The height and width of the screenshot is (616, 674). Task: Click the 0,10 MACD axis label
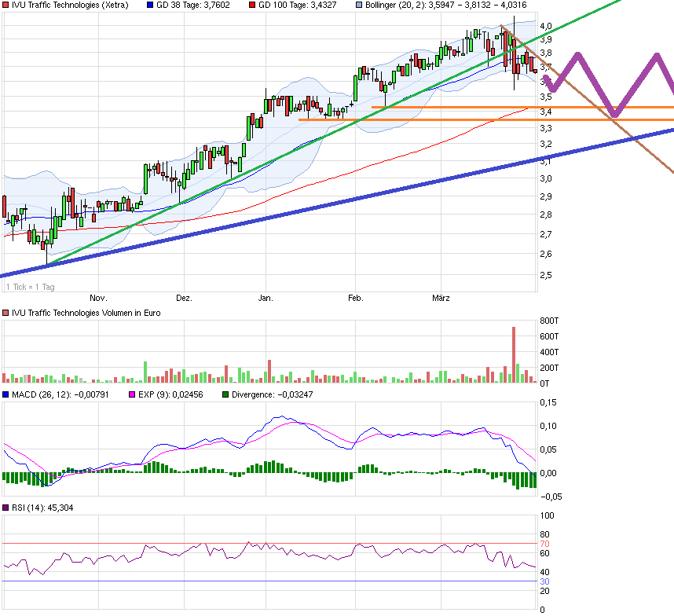548,426
